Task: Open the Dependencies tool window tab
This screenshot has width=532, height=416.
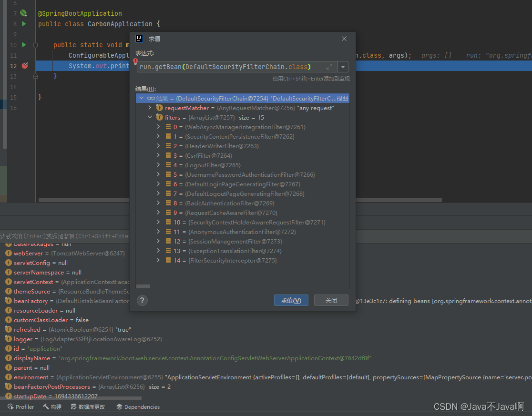Action: [x=138, y=406]
